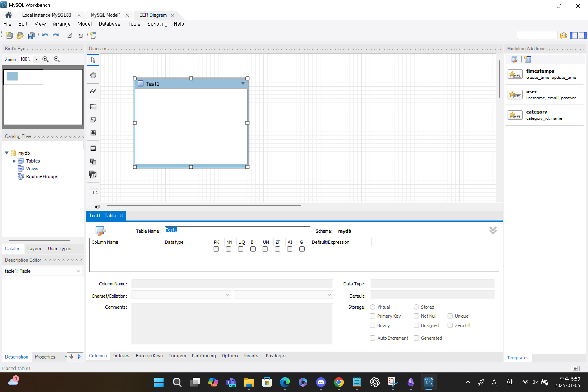Select the Stored storage radio button
Screen dimensions: 588x392
(416, 307)
